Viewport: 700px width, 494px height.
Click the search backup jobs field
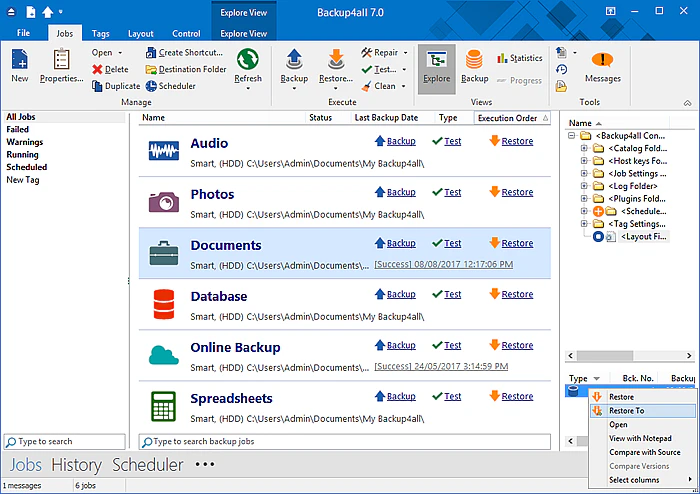(x=345, y=441)
